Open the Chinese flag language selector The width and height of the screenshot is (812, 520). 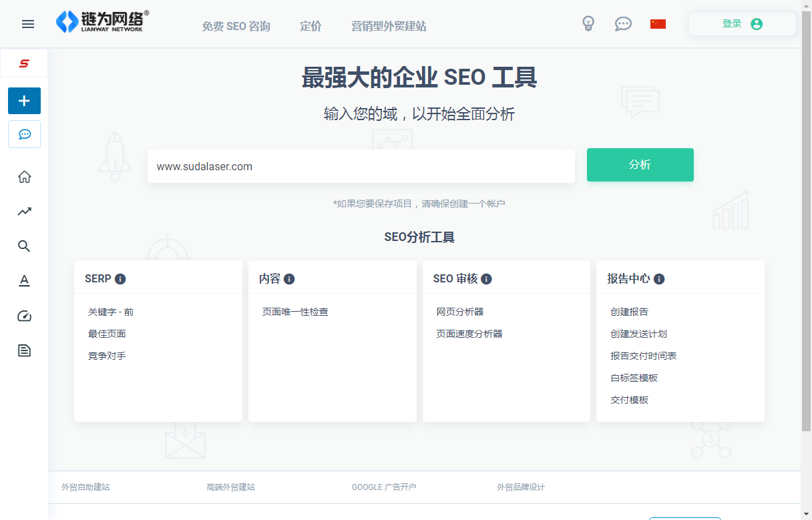pos(658,23)
